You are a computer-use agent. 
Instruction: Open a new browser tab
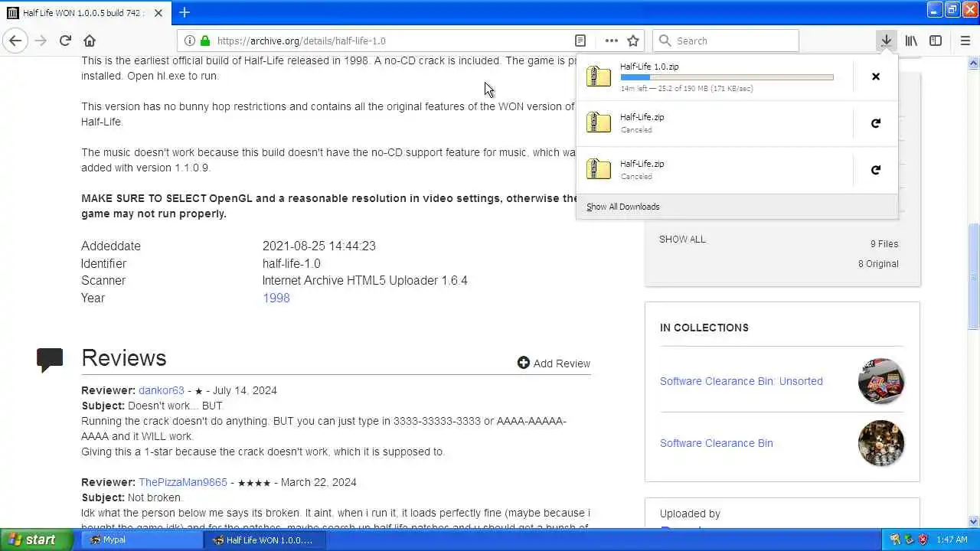point(185,12)
